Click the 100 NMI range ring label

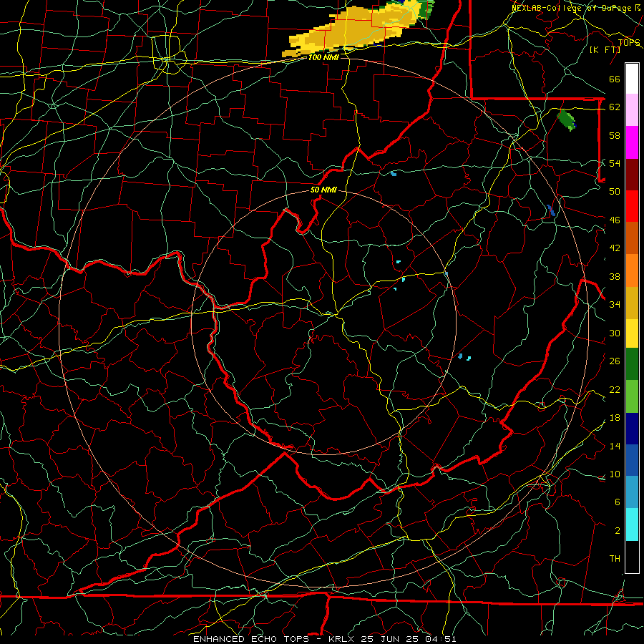coord(323,57)
